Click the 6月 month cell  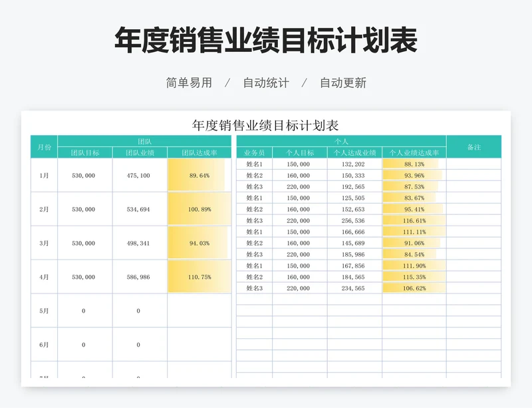coord(44,345)
